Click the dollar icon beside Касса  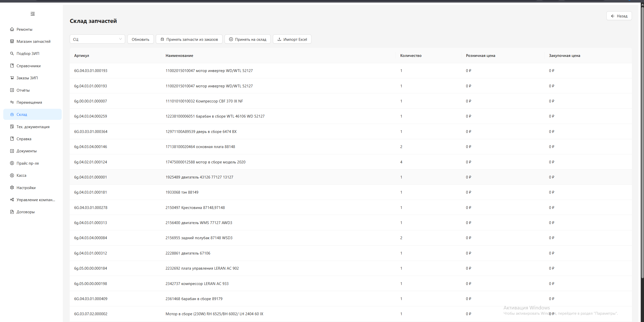pos(12,175)
